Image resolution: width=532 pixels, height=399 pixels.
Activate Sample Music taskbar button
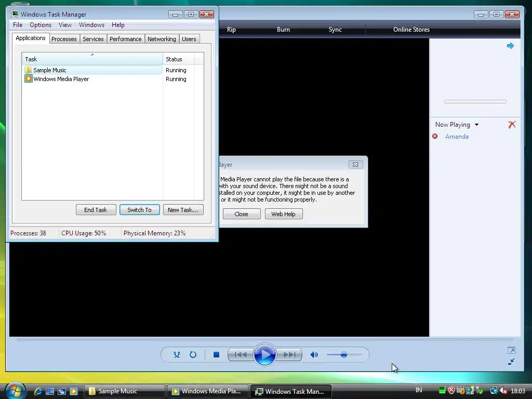124,391
